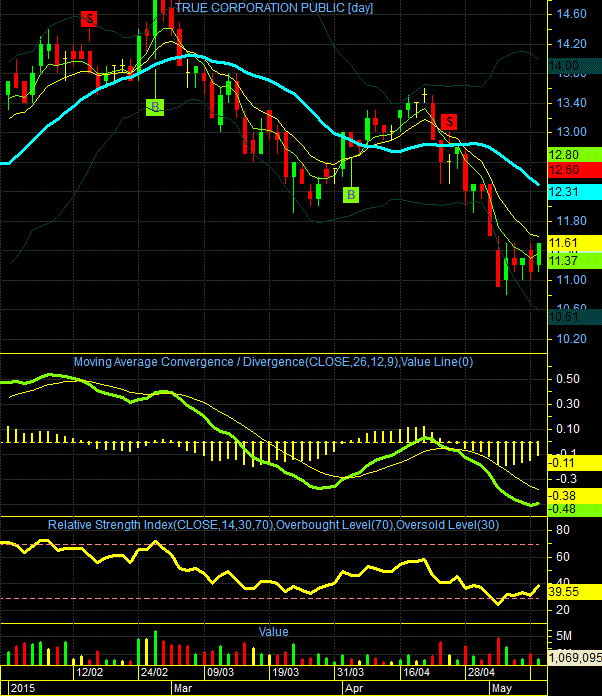Click the RSI 20 axis label

tap(562, 610)
